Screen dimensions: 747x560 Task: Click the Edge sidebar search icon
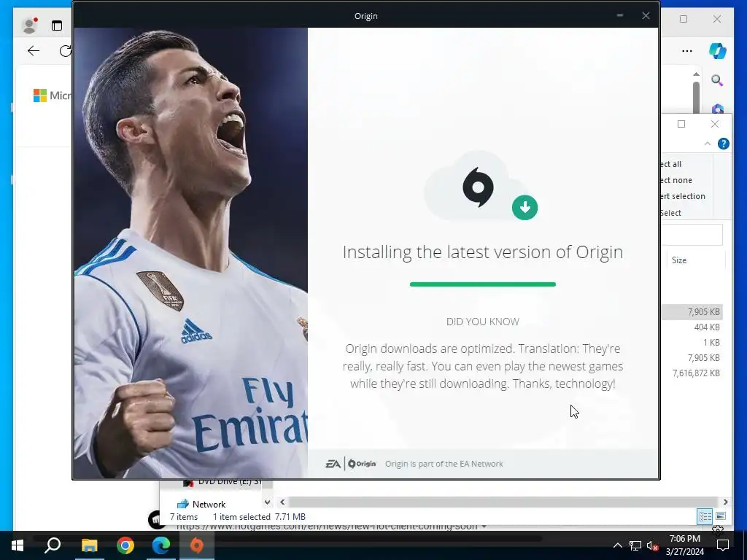(717, 80)
